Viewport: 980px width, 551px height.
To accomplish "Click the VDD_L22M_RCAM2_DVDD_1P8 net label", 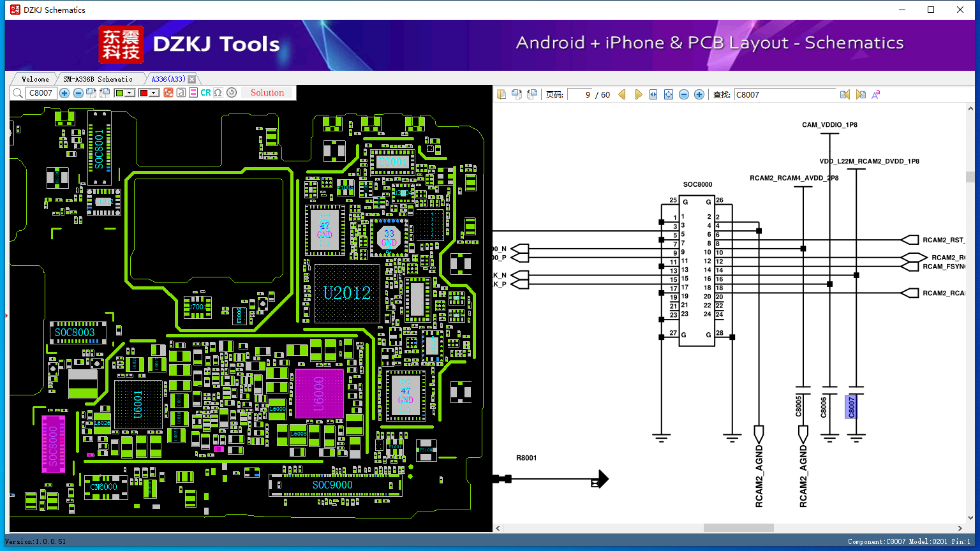I will (x=869, y=161).
